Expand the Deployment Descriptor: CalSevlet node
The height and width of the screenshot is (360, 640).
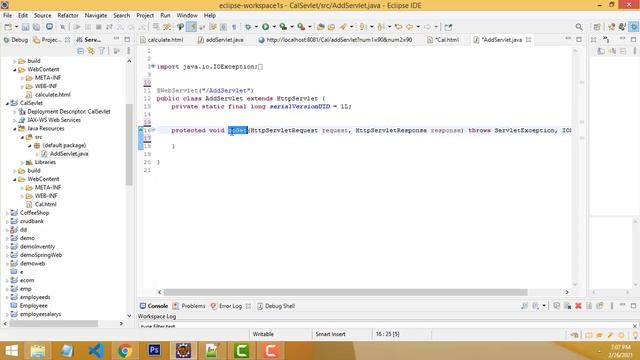tap(15, 111)
